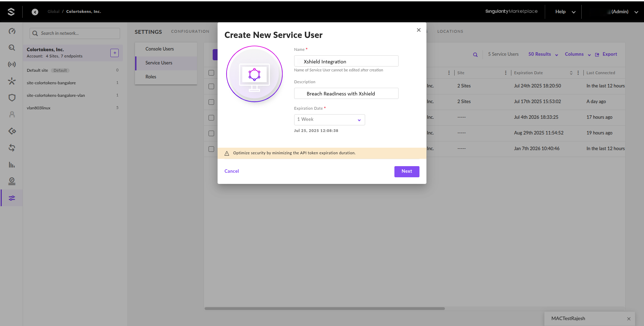
Task: Expand the Columns dropdown
Action: pyautogui.click(x=578, y=54)
